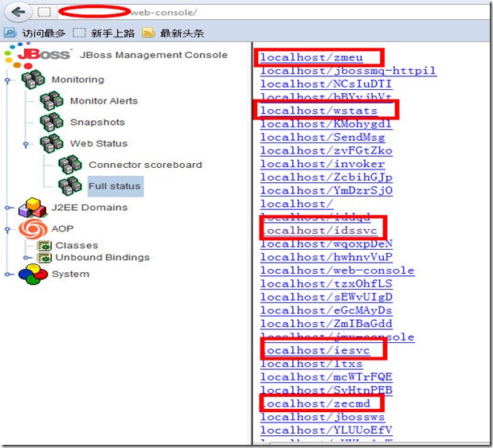Image resolution: width=493 pixels, height=448 pixels.
Task: Click the Snapshots server icon
Action: coord(52,122)
